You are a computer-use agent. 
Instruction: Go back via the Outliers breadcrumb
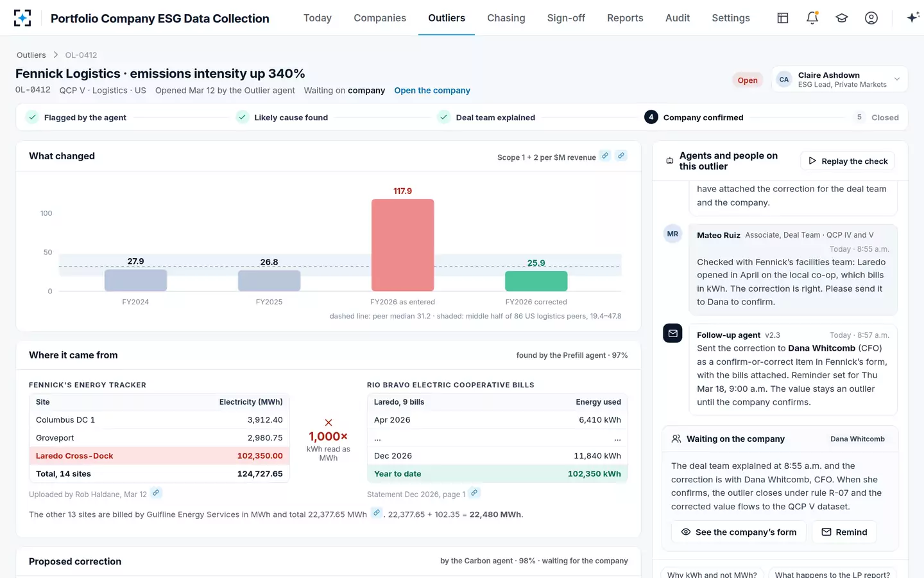click(x=31, y=55)
